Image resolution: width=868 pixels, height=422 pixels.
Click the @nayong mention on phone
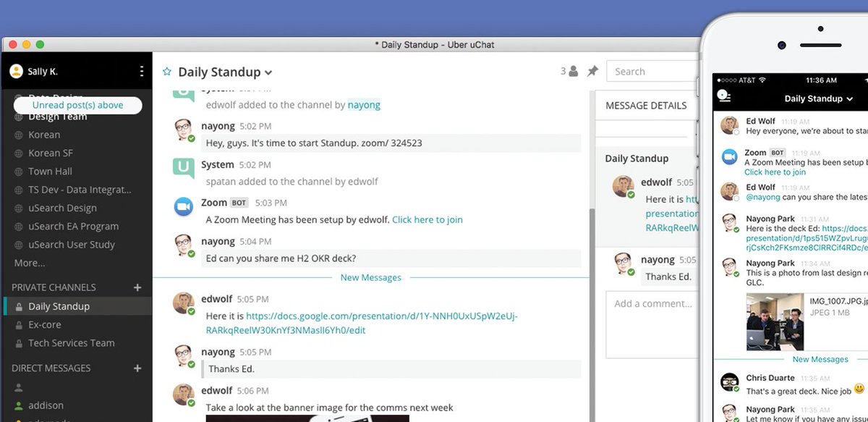[762, 197]
